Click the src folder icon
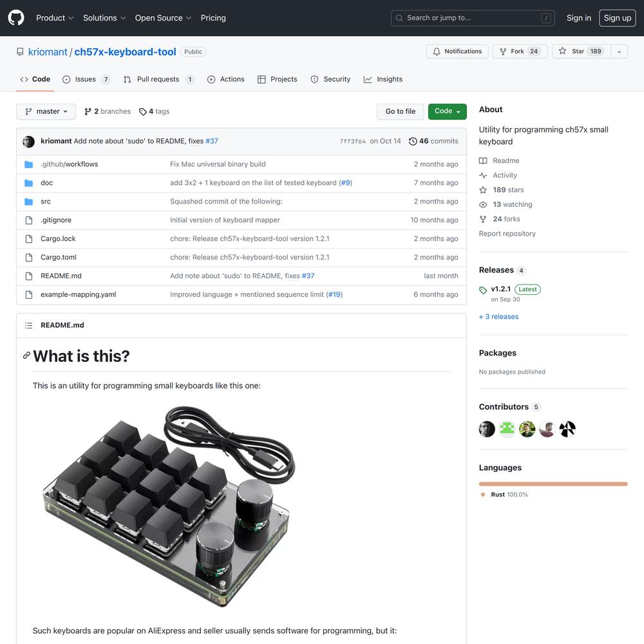This screenshot has height=644, width=644. pyautogui.click(x=29, y=202)
